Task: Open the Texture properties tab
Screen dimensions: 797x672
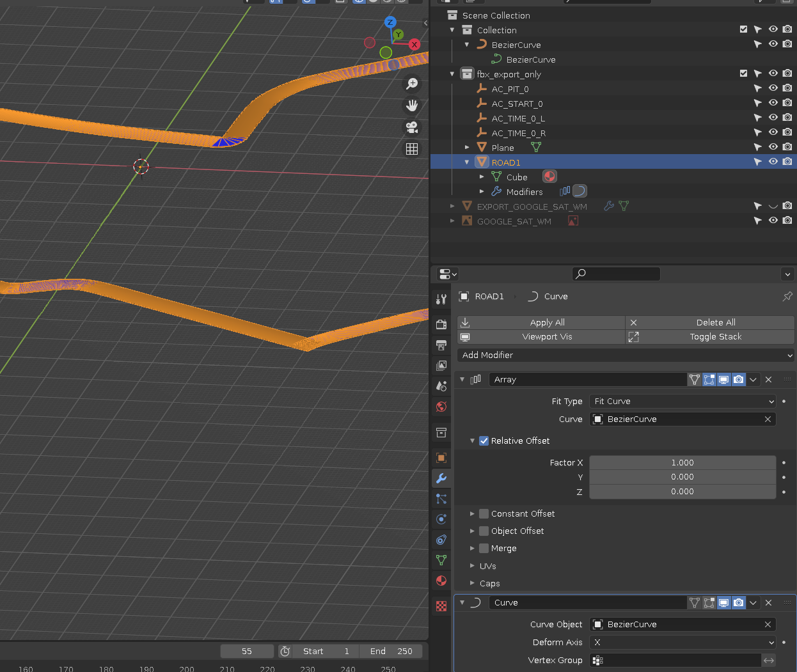Action: click(441, 606)
